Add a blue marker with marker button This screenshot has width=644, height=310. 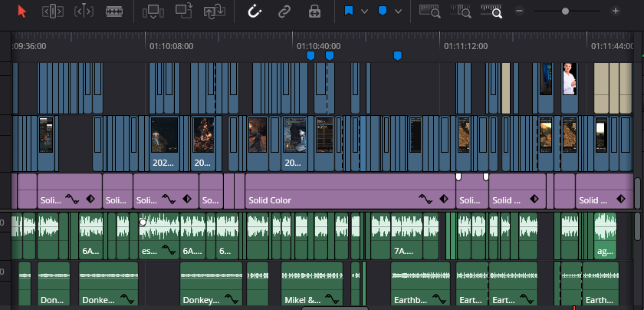(383, 11)
